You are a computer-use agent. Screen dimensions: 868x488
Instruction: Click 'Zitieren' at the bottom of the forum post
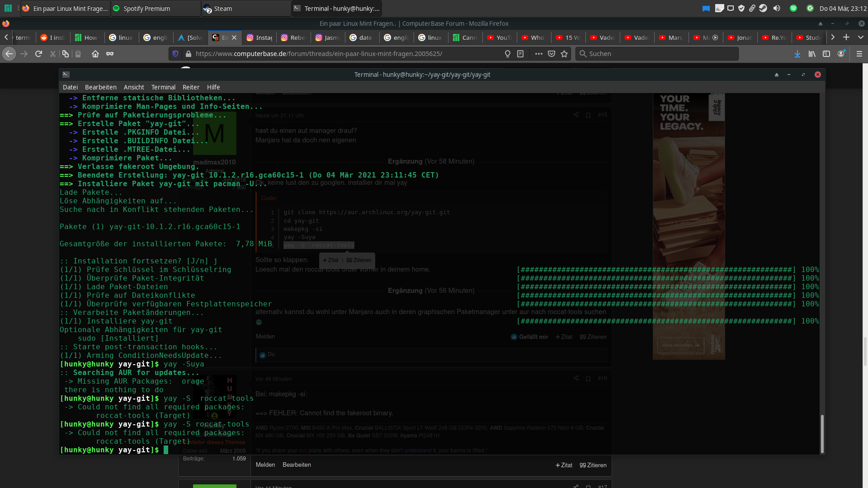[593, 465]
